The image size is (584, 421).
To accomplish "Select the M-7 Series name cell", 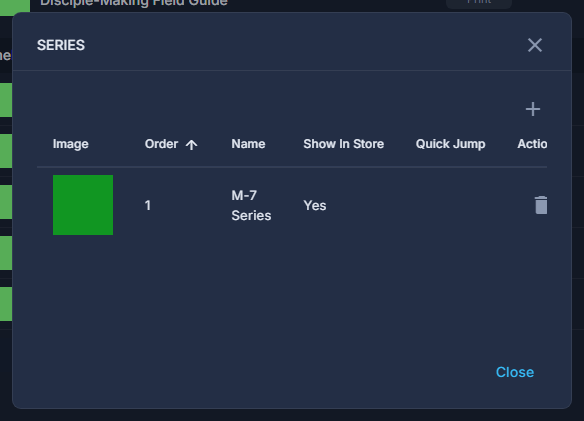I will click(x=251, y=205).
